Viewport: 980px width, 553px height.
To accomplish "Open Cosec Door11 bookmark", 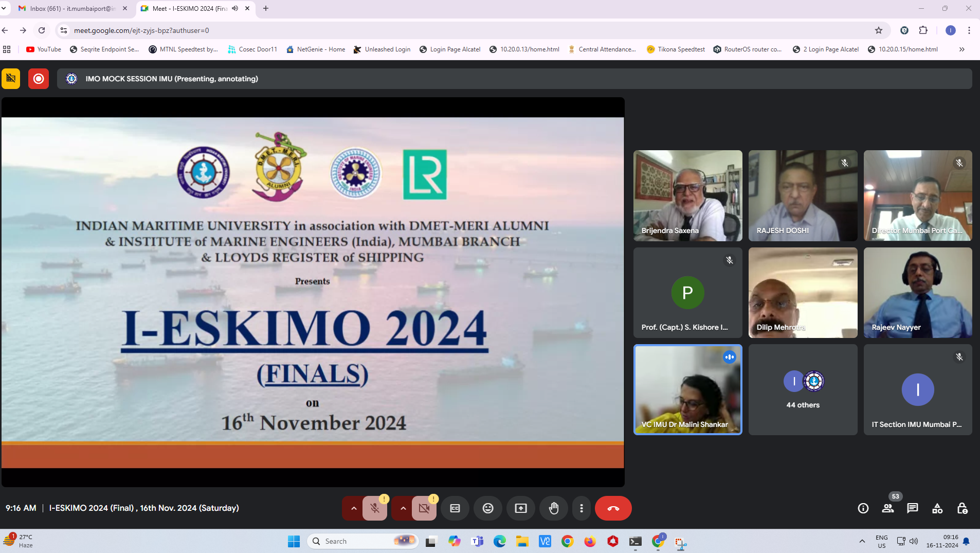I will pyautogui.click(x=252, y=49).
